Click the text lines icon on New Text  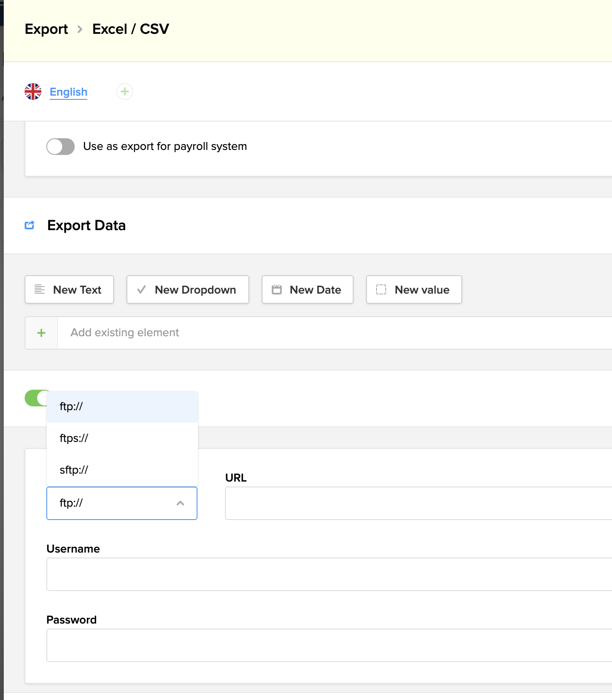[x=40, y=289]
